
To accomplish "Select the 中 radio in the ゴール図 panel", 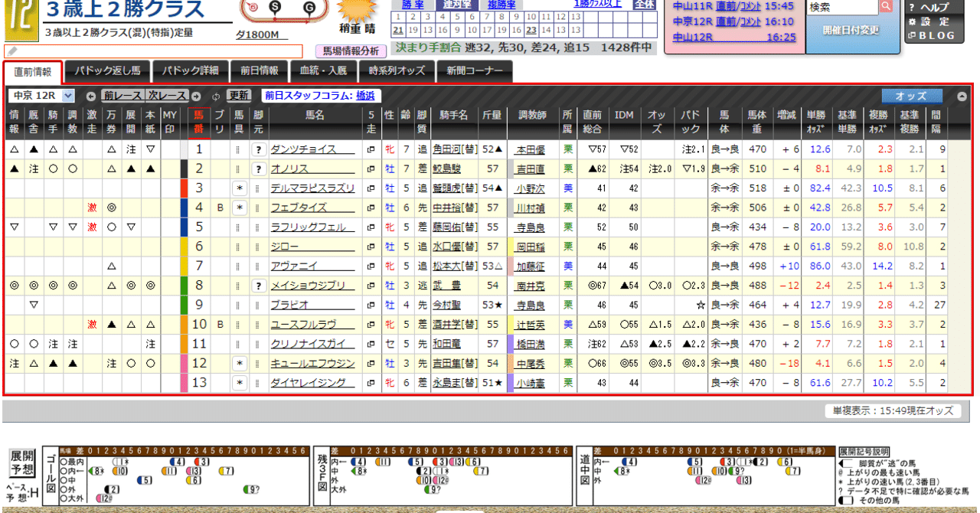I will click(x=64, y=480).
